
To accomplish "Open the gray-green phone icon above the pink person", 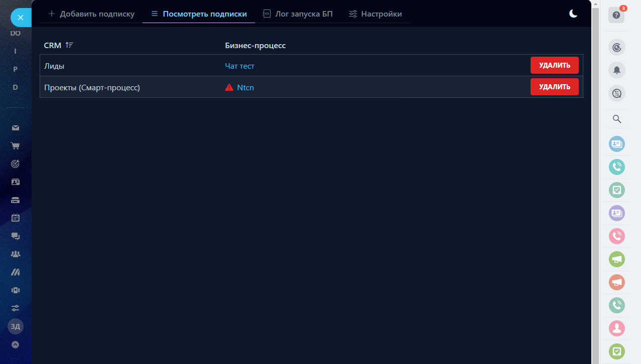I will pos(617,305).
